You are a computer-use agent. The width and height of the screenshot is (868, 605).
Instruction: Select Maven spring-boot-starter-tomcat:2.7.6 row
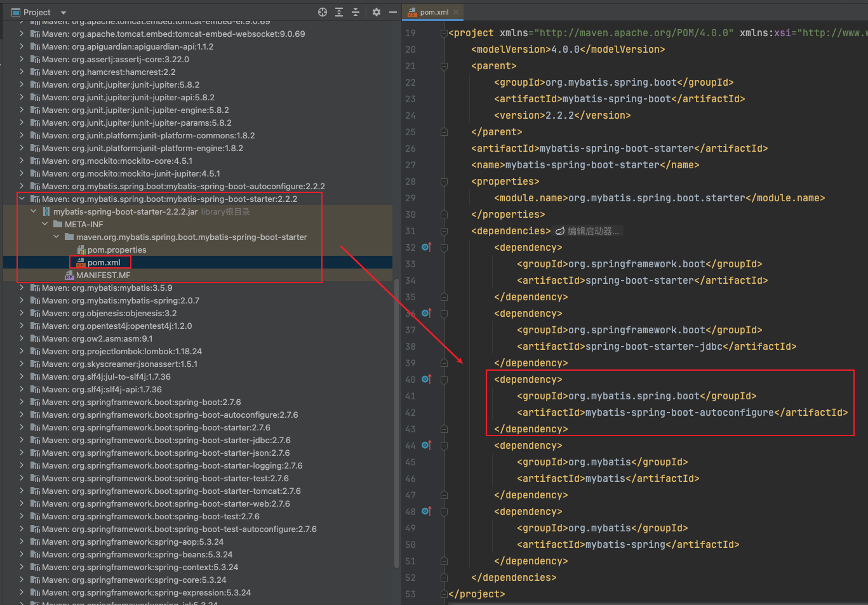coord(197,491)
